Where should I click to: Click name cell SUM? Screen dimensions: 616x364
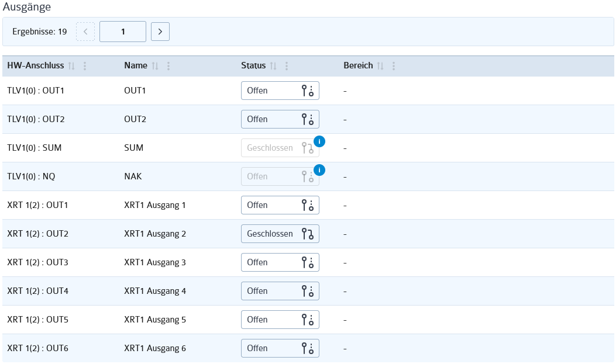(133, 148)
